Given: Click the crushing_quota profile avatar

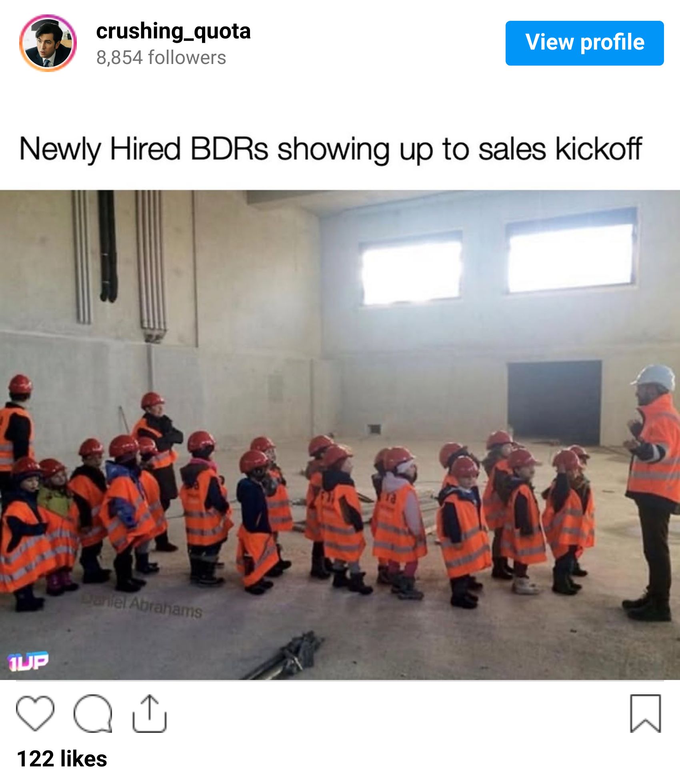Looking at the screenshot, I should tap(48, 43).
